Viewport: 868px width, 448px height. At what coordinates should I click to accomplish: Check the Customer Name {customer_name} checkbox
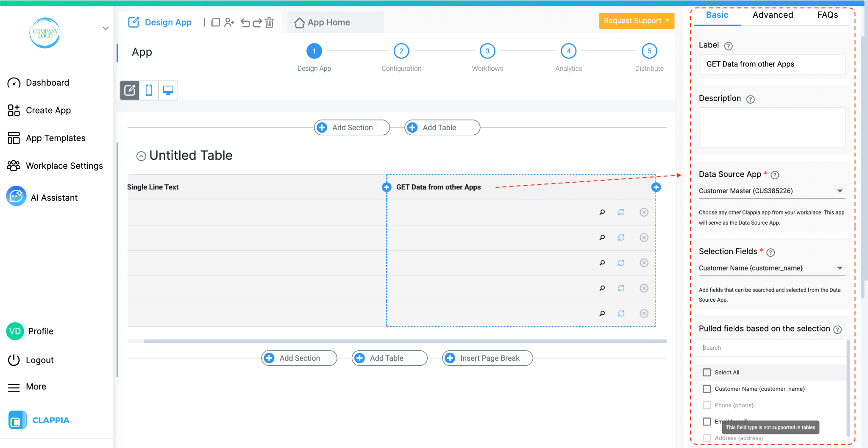click(x=707, y=388)
